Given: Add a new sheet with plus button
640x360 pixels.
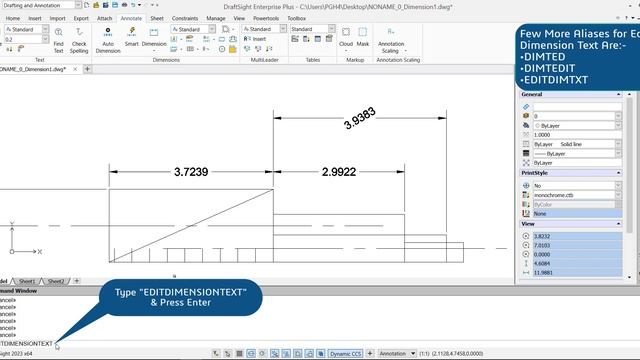Looking at the screenshot, I should click(x=76, y=281).
